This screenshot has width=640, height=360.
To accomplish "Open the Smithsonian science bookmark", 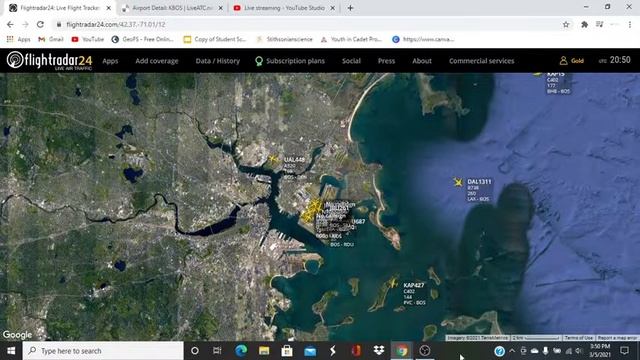I will [284, 39].
